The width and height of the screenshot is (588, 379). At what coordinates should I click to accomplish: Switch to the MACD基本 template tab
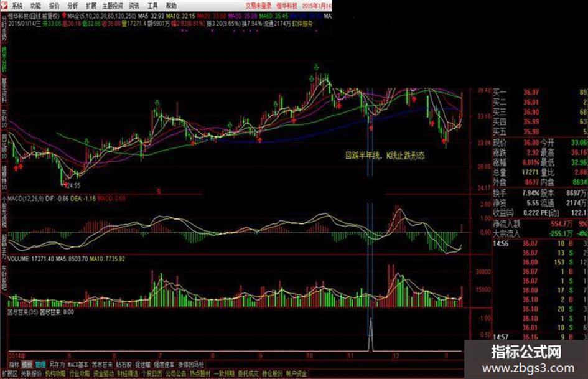(78, 364)
